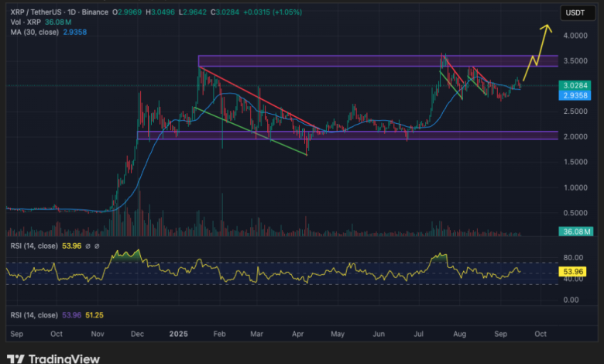Select the lower purple support zone near 2.0000
This screenshot has height=364, width=604.
coord(325,136)
